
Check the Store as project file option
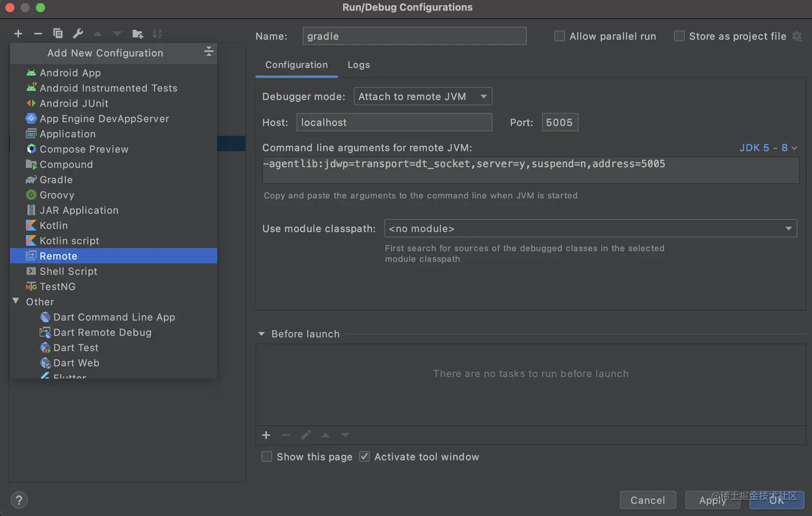pyautogui.click(x=679, y=36)
